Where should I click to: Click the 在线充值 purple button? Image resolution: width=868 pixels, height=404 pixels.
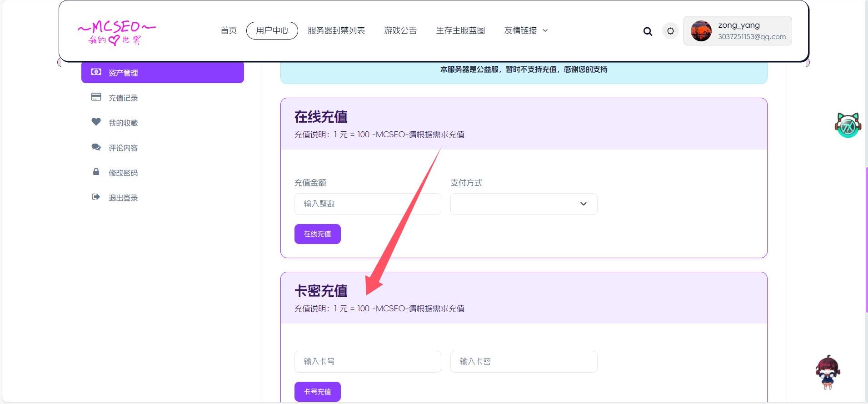click(317, 234)
